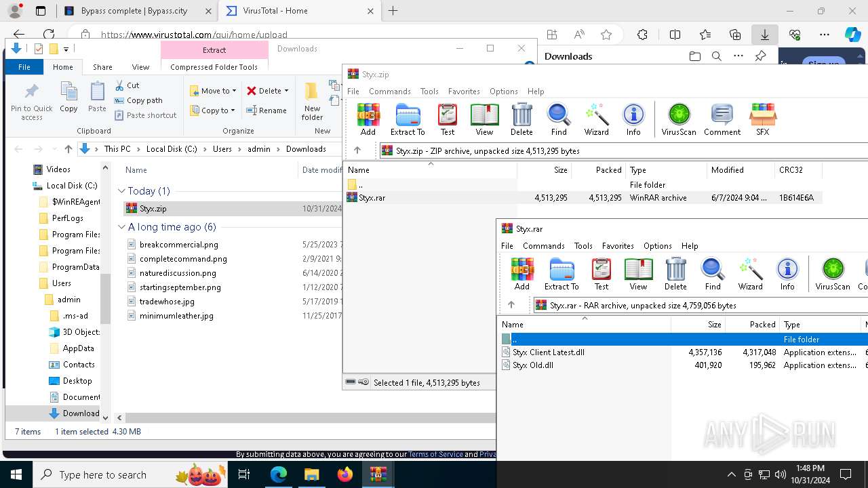This screenshot has height=488, width=868.
Task: Click Copy in Explorer ribbon
Action: click(68, 97)
